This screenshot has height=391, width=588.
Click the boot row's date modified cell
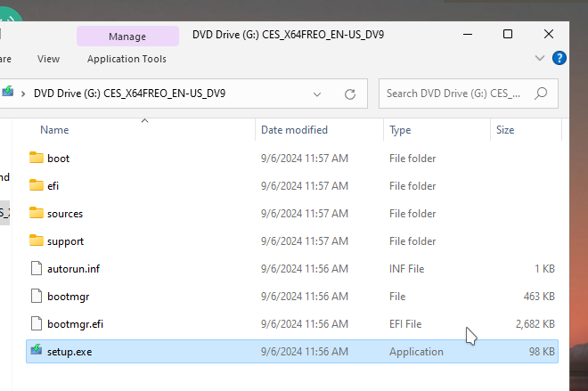[305, 159]
